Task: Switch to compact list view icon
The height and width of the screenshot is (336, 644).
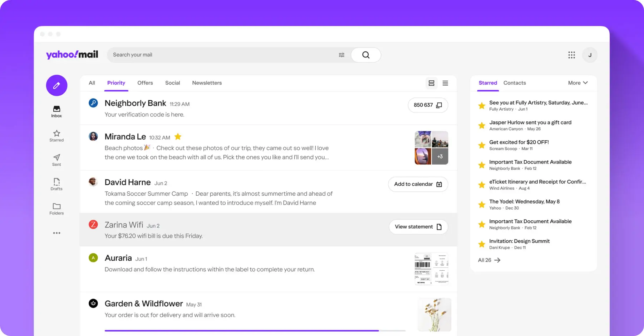Action: 445,83
